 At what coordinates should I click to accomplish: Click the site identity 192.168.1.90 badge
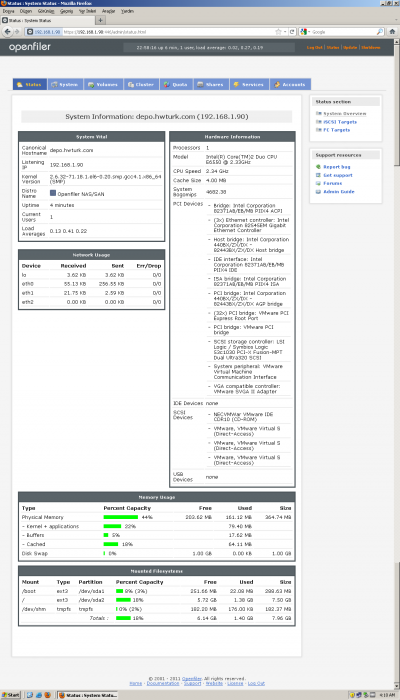(x=44, y=32)
